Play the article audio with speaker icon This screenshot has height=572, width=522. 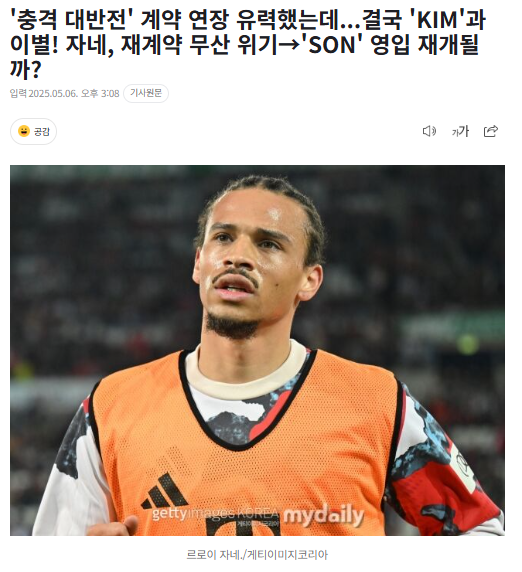429,131
